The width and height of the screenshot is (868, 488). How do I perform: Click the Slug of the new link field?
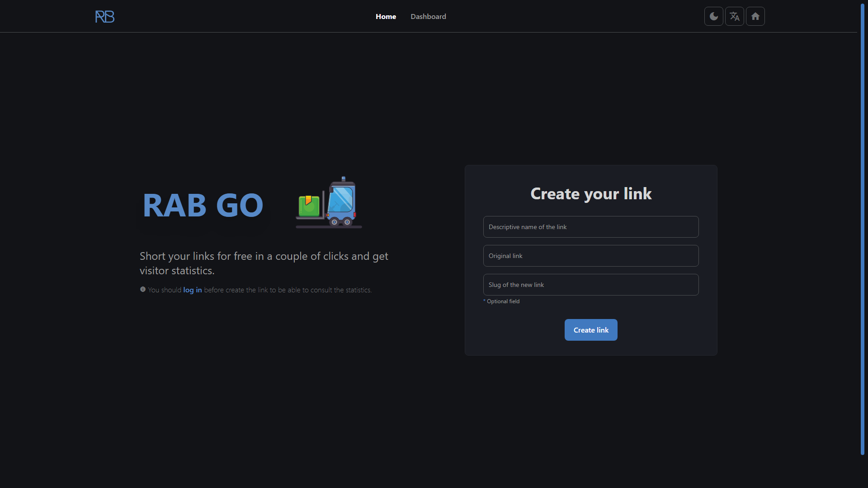(x=591, y=284)
